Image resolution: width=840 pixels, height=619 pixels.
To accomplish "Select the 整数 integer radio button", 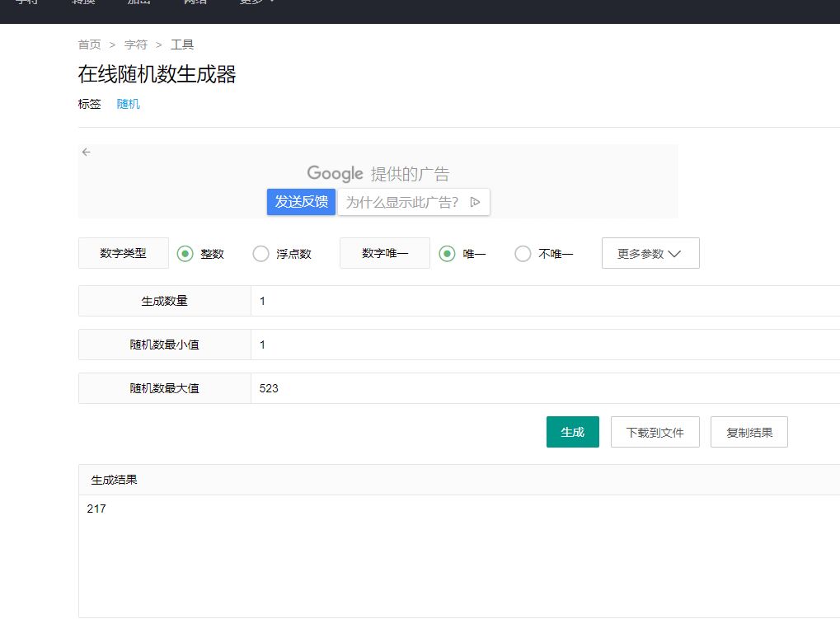I will 185,254.
